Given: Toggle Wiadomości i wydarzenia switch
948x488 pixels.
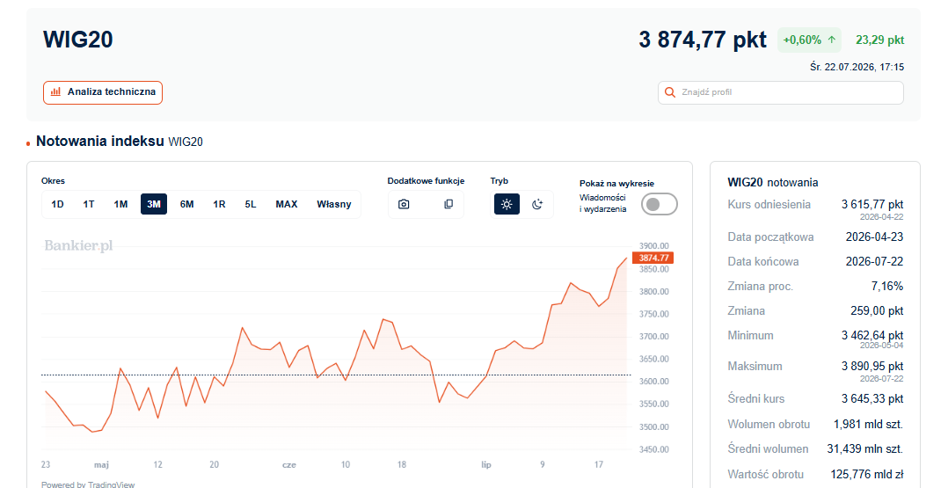Looking at the screenshot, I should point(659,204).
